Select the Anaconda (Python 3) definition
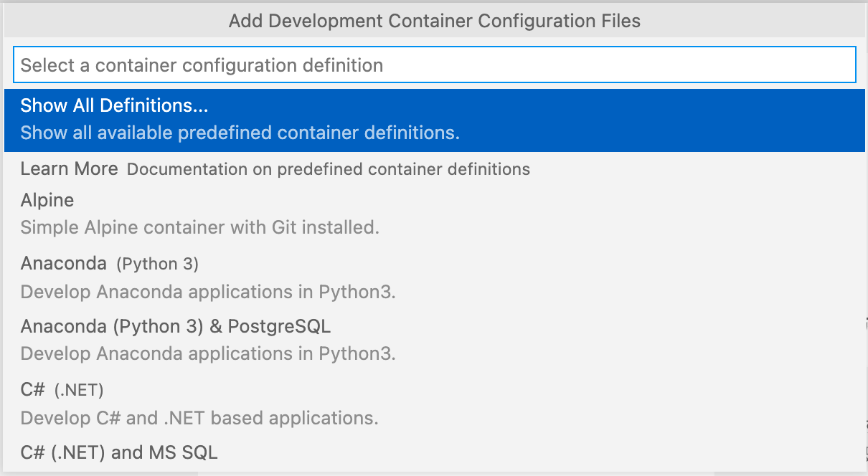868x476 pixels. pos(64,263)
